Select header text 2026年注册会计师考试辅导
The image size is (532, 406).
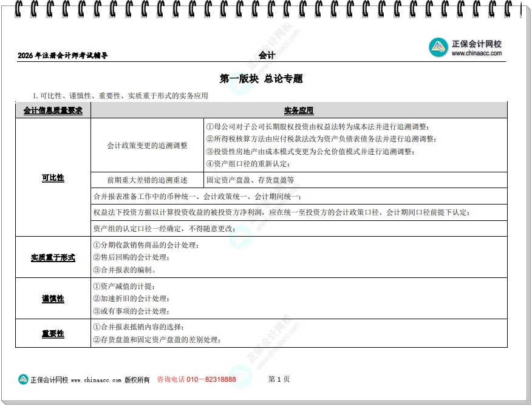[63, 55]
